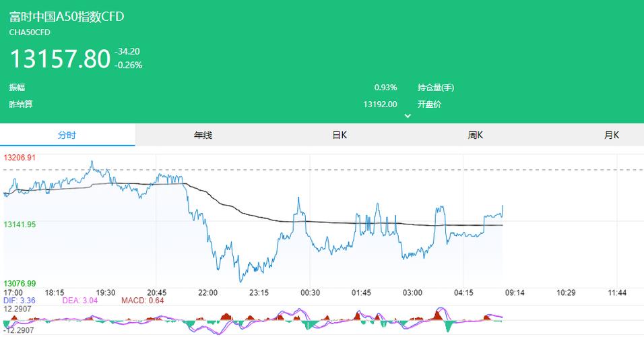Click the 11:44 time axis label
Image resolution: width=644 pixels, height=337 pixels.
point(617,293)
